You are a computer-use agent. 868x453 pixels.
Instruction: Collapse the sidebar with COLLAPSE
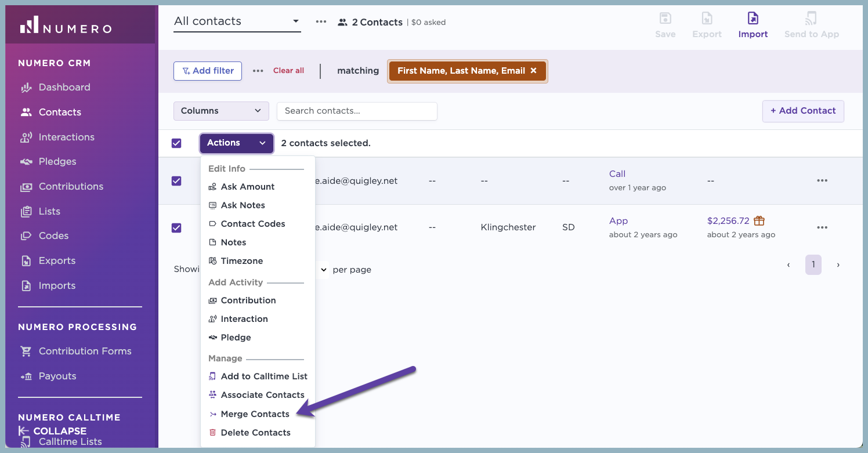(x=53, y=431)
